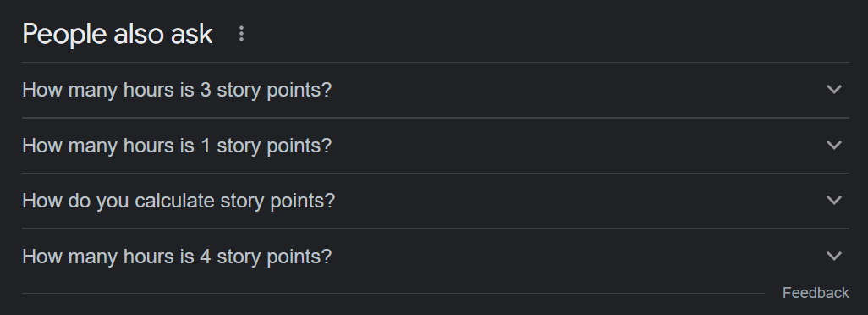Show the answer for hours in 4 story points

(x=435, y=257)
